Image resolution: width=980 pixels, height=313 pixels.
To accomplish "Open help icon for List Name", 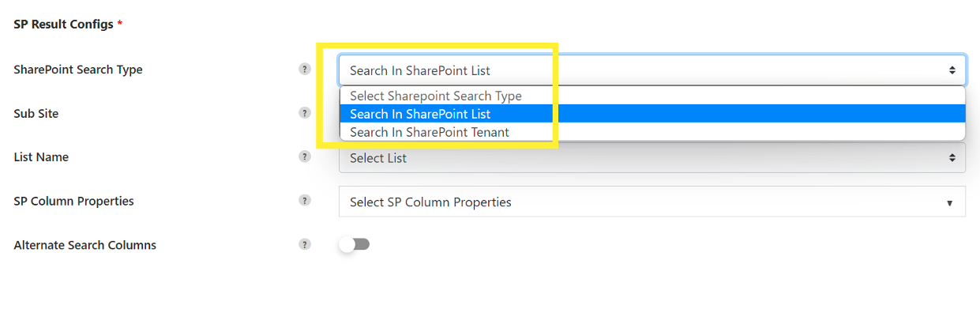I will 305,156.
